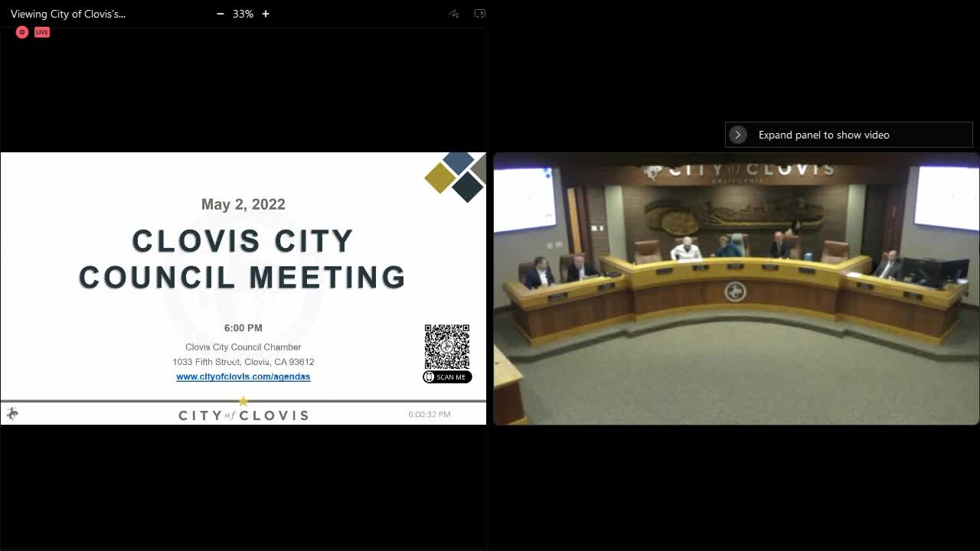Image resolution: width=980 pixels, height=551 pixels.
Task: Click the 'Clovis City Council Chamber' text
Action: pyautogui.click(x=243, y=347)
